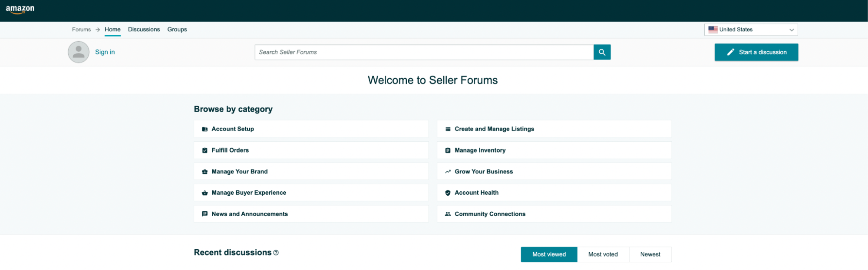868x270 pixels.
Task: Show Most viewed discussions
Action: [549, 254]
